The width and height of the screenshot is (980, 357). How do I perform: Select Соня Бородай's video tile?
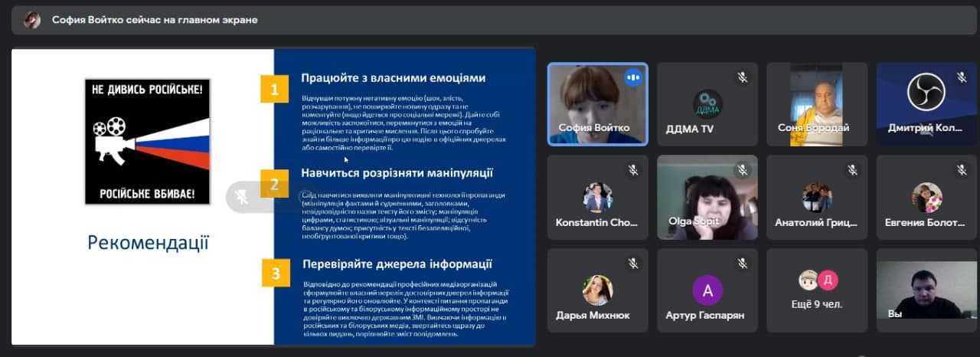(817, 103)
